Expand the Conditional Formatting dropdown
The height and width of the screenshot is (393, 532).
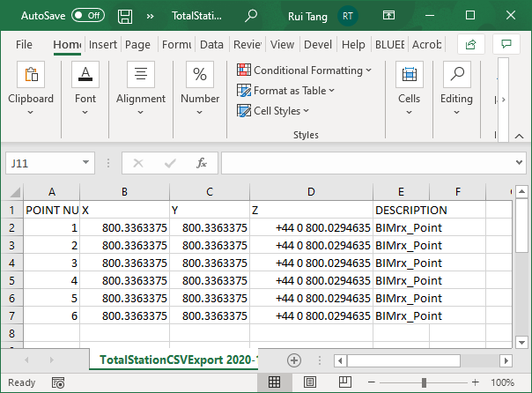pos(304,70)
